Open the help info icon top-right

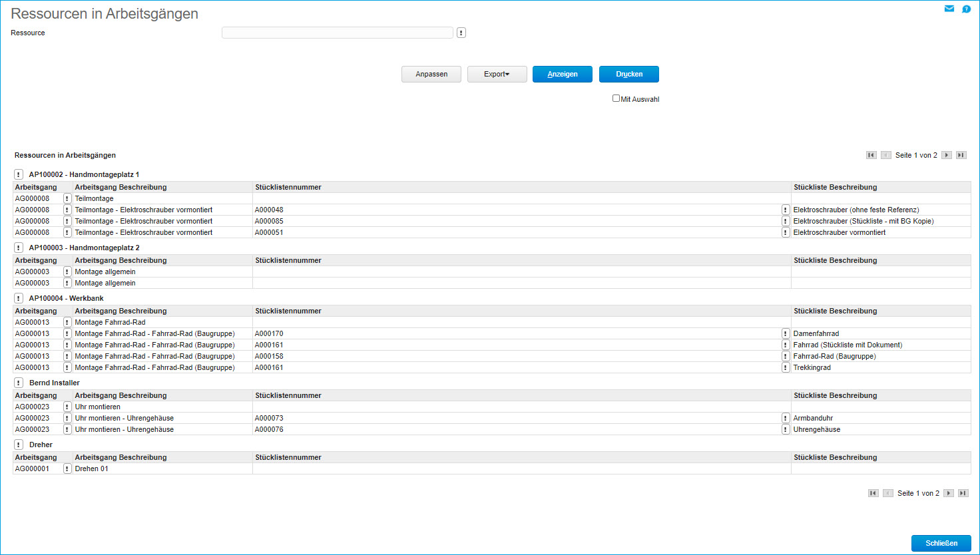[x=966, y=9]
